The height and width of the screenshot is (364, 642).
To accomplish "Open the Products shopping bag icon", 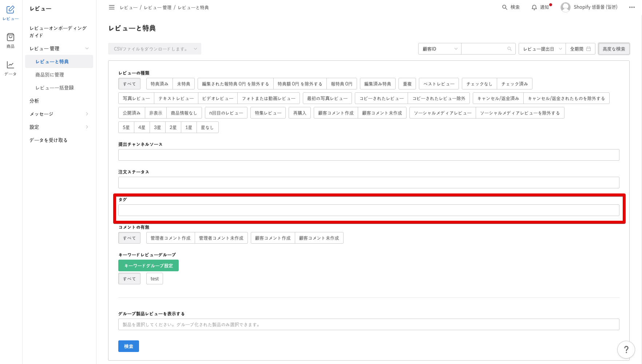I will (11, 37).
